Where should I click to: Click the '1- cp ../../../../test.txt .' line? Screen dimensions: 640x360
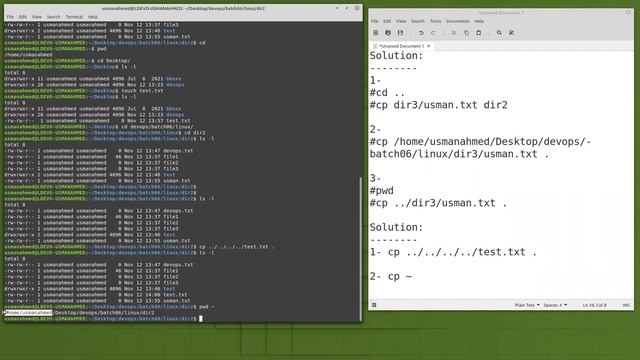pyautogui.click(x=453, y=252)
